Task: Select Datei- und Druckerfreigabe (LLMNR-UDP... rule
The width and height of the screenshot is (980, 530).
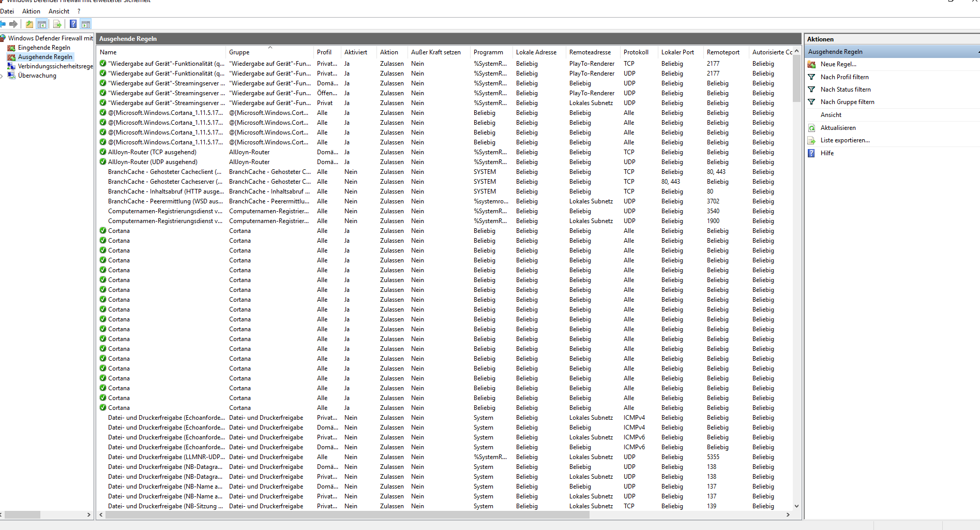Action: 167,457
